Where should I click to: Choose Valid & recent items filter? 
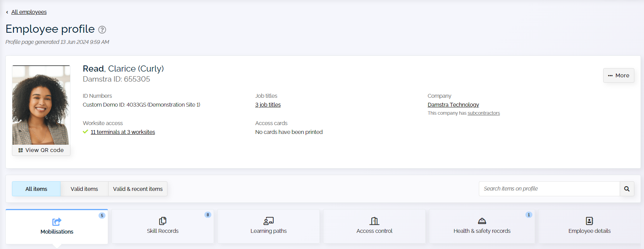tap(138, 189)
